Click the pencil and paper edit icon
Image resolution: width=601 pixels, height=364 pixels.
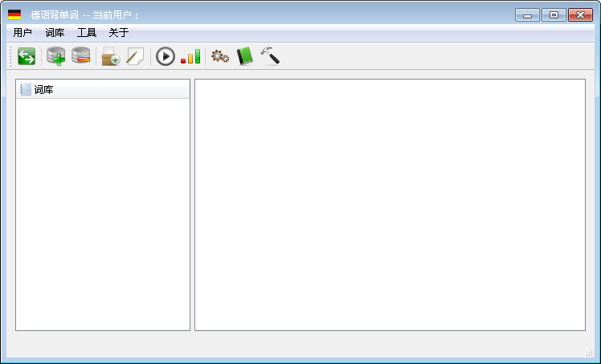(135, 56)
